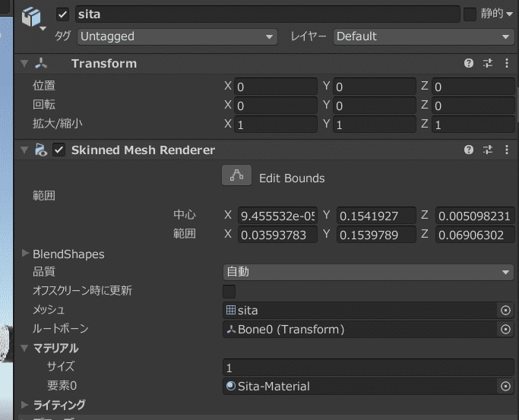Screen dimensions: 519x420
Task: Click the 位置 label
Action: [x=43, y=86]
